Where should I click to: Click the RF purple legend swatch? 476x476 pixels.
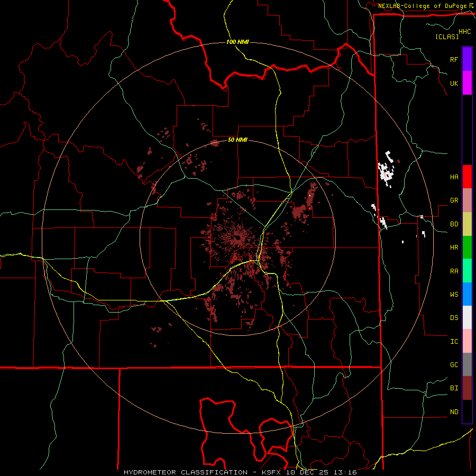click(x=467, y=59)
